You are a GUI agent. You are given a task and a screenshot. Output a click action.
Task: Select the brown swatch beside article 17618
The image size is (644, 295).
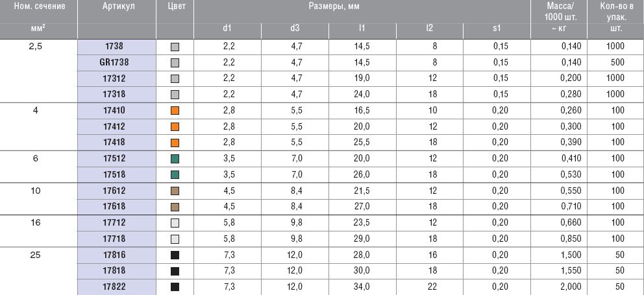(x=174, y=207)
